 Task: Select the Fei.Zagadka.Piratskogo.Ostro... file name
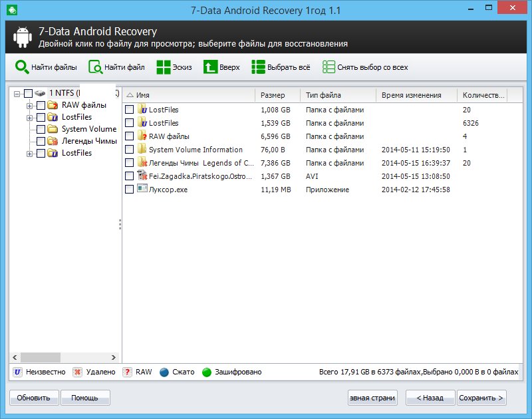coord(200,176)
